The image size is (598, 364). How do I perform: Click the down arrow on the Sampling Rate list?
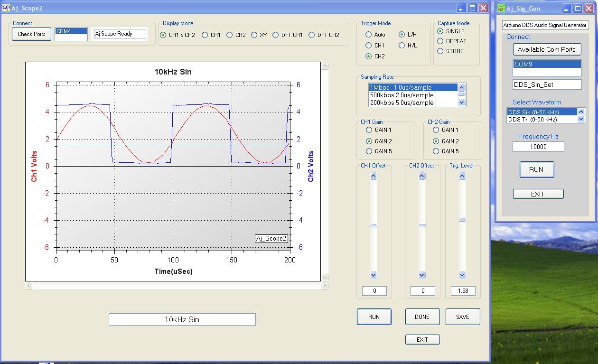pyautogui.click(x=461, y=103)
